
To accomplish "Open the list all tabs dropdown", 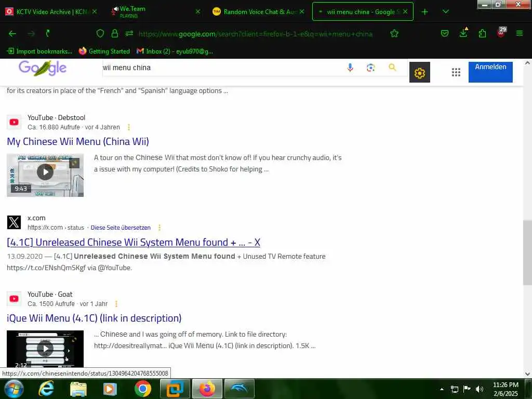I will pos(446,11).
